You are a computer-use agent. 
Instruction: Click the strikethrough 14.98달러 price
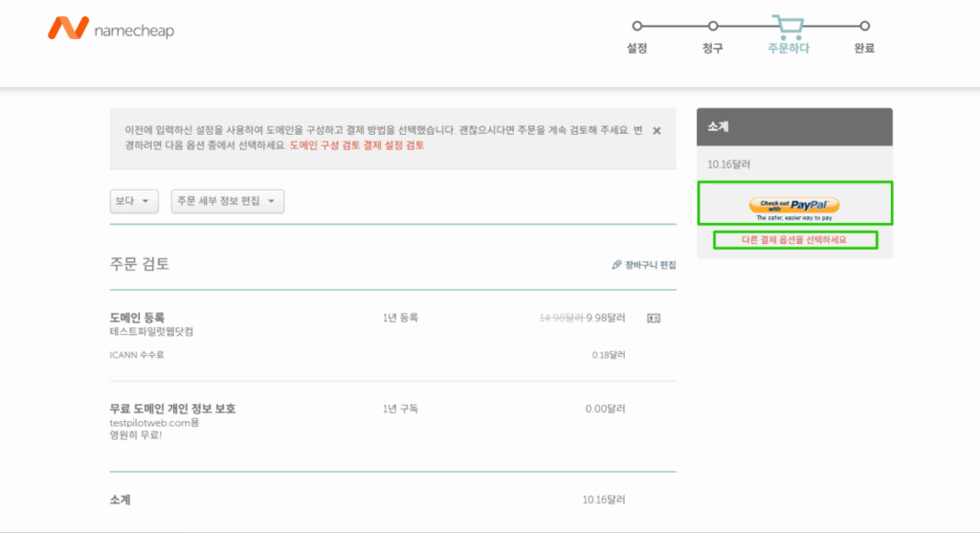(561, 318)
